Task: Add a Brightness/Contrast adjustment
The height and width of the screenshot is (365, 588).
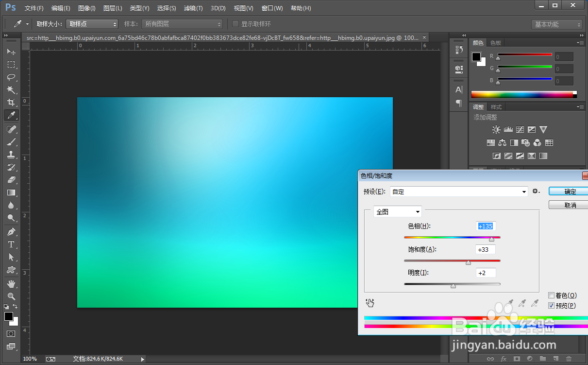Action: pyautogui.click(x=496, y=130)
